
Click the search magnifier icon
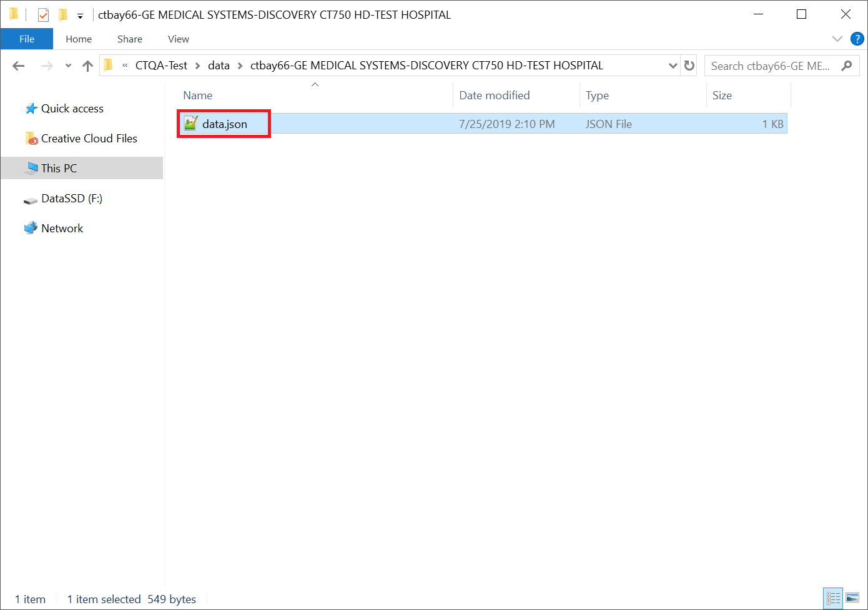[x=847, y=66]
